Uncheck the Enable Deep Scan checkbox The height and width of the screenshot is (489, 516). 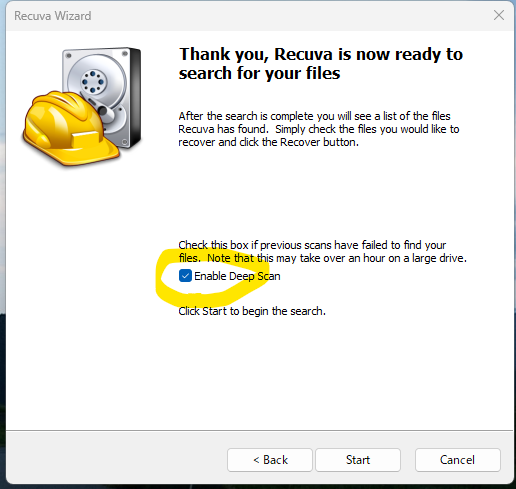coord(185,276)
